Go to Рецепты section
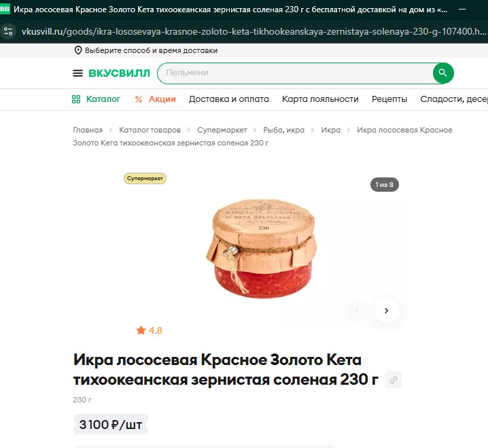The height and width of the screenshot is (448, 488). 389,99
